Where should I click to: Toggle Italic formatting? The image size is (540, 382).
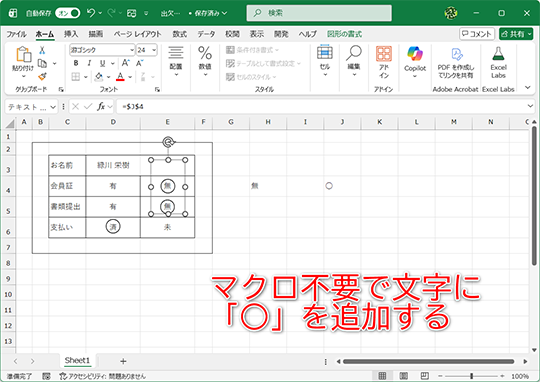click(x=89, y=63)
